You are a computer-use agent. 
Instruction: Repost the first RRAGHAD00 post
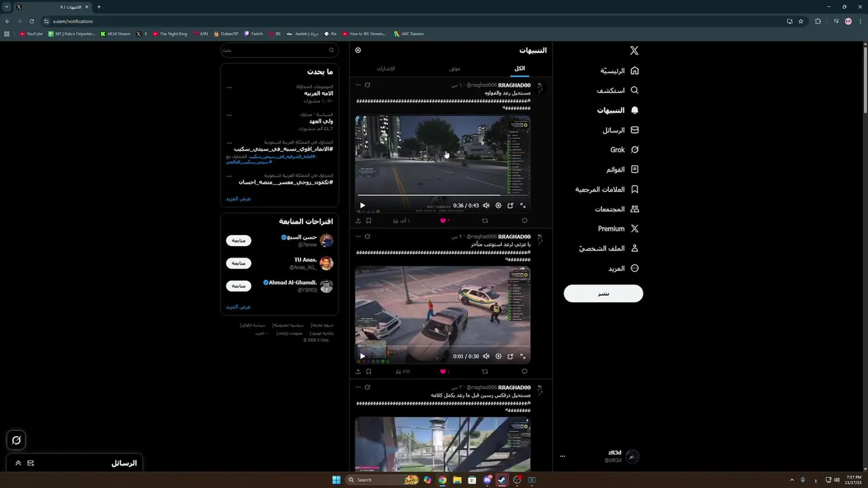[484, 220]
